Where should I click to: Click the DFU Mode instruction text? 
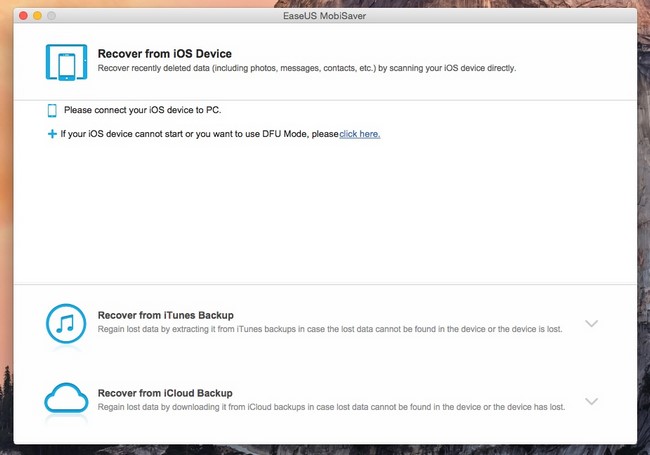coord(199,134)
